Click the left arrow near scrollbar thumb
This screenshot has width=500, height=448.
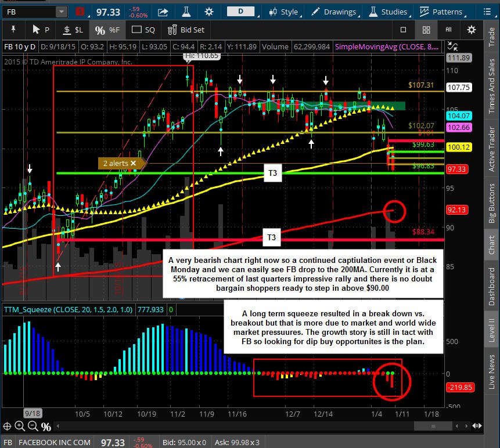457,426
